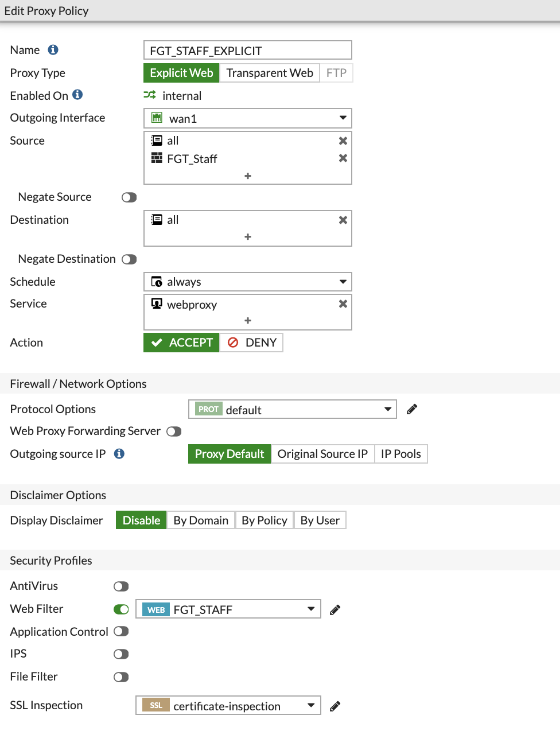
Task: Remove FGT_Staff from the Source list
Action: pos(343,159)
